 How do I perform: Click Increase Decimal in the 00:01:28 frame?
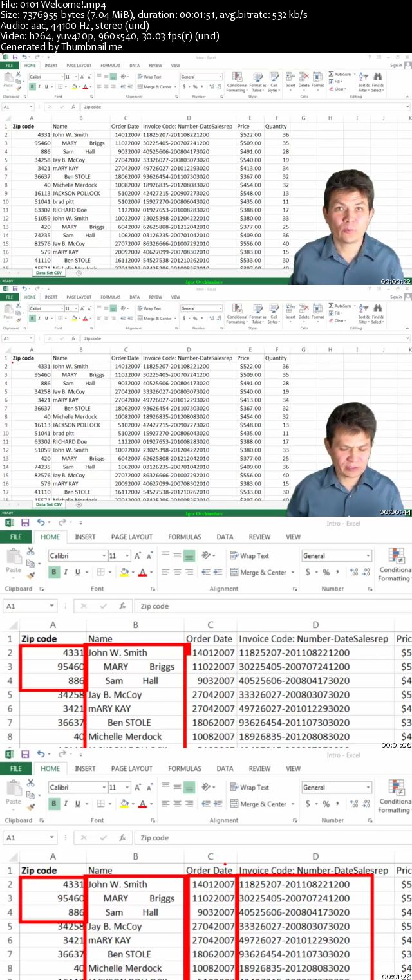tap(354, 804)
